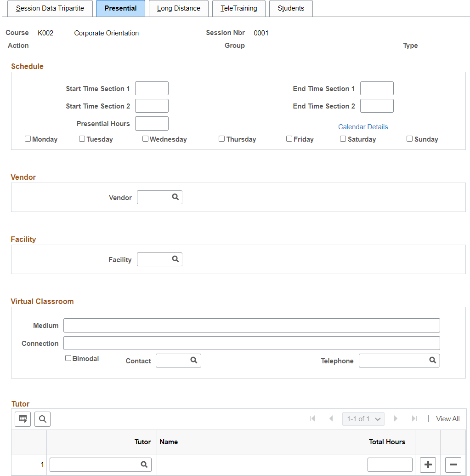Viewport: 470px width, 476px height.
Task: Delete the tutor row with minus
Action: [x=453, y=465]
